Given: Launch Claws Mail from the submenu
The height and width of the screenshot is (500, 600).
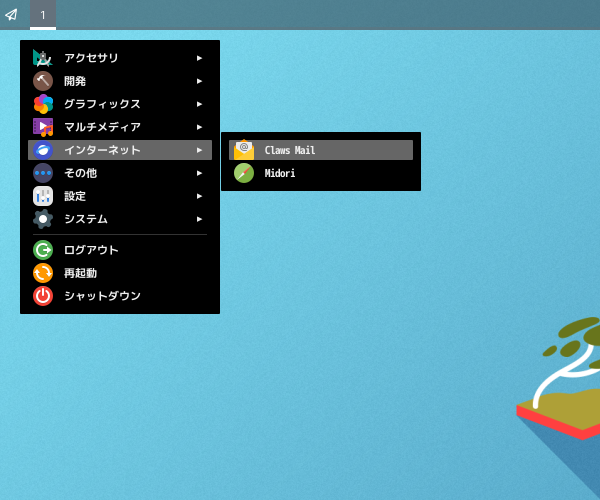Looking at the screenshot, I should pos(321,150).
